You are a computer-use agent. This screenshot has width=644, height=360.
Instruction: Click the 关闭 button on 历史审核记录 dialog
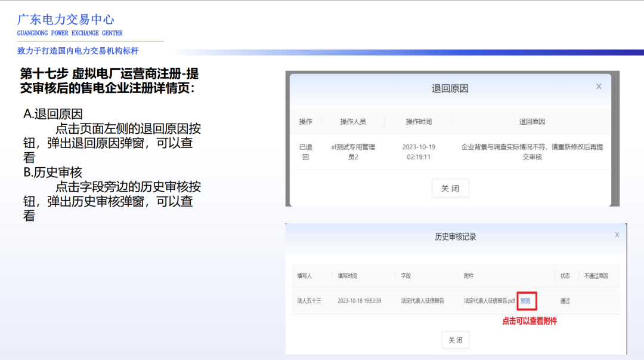coord(455,340)
